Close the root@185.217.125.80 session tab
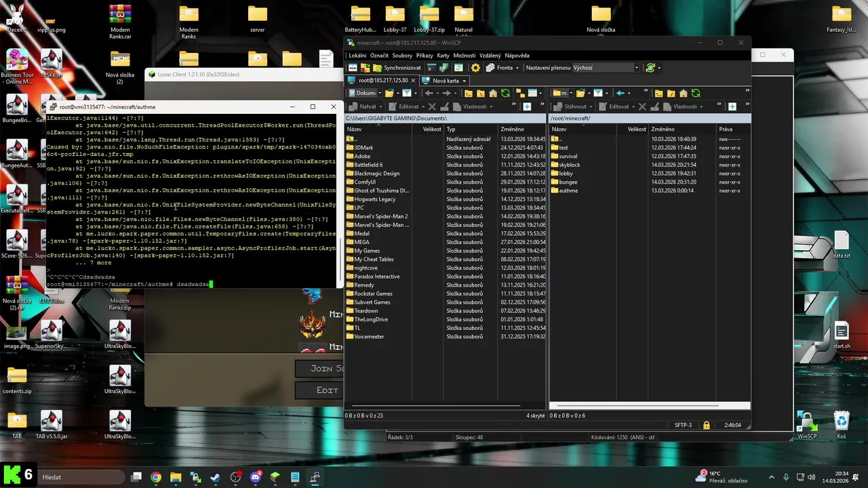 413,81
